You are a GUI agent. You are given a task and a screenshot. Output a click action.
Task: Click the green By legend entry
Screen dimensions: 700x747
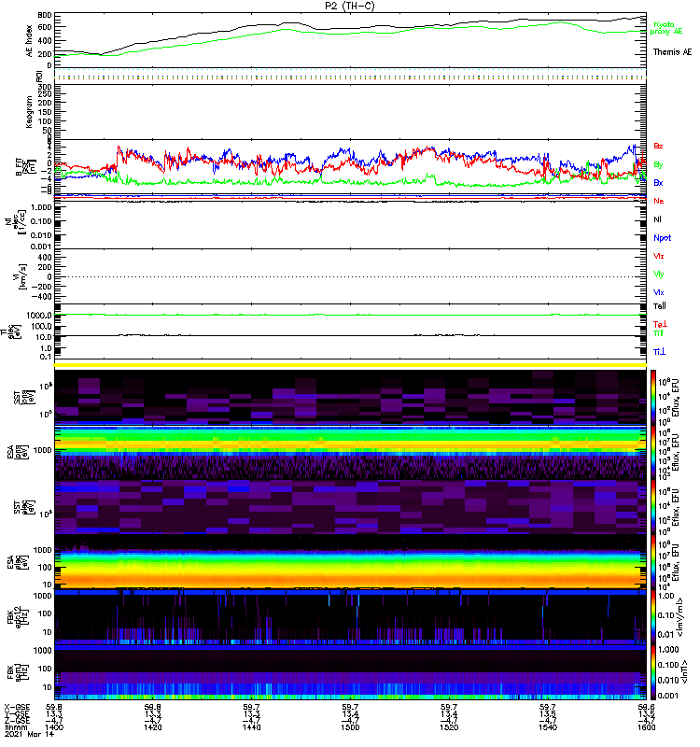(658, 164)
